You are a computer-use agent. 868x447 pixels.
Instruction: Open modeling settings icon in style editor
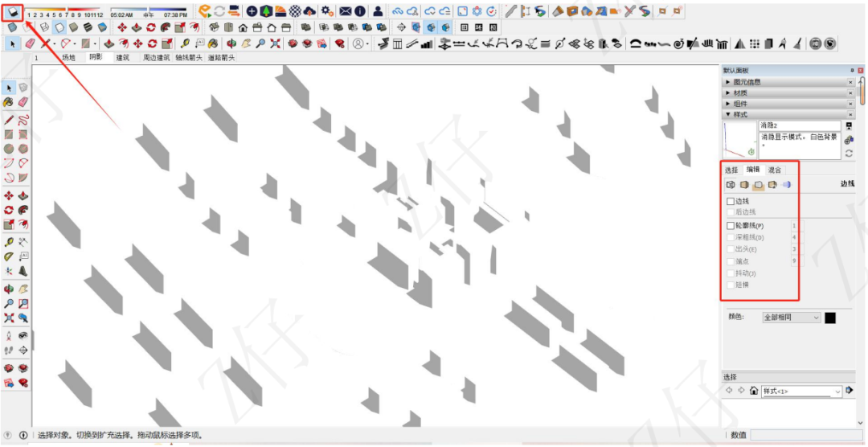coord(786,184)
